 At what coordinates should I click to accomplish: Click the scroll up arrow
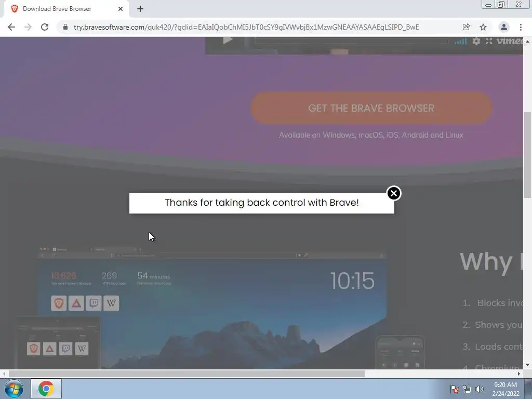[527, 42]
